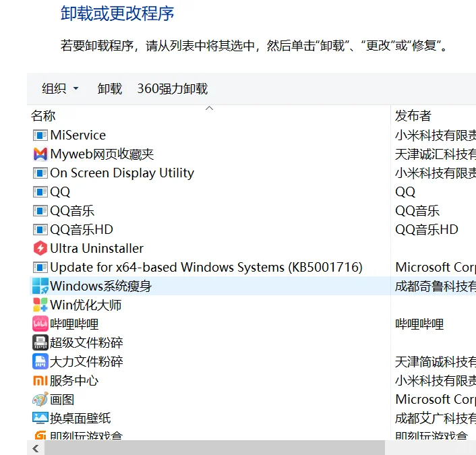Viewport: 476px width, 455px height.
Task: Select the Windows系统瘦身 icon
Action: click(x=40, y=286)
